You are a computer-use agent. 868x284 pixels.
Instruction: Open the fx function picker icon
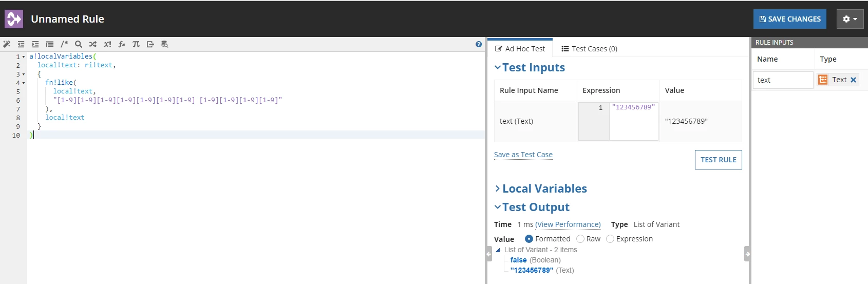pyautogui.click(x=122, y=44)
